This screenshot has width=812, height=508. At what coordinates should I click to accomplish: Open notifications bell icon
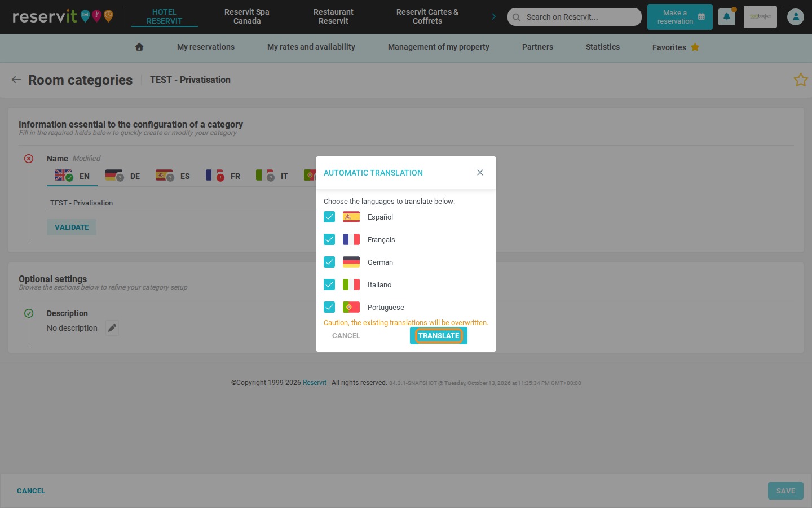pos(727,17)
